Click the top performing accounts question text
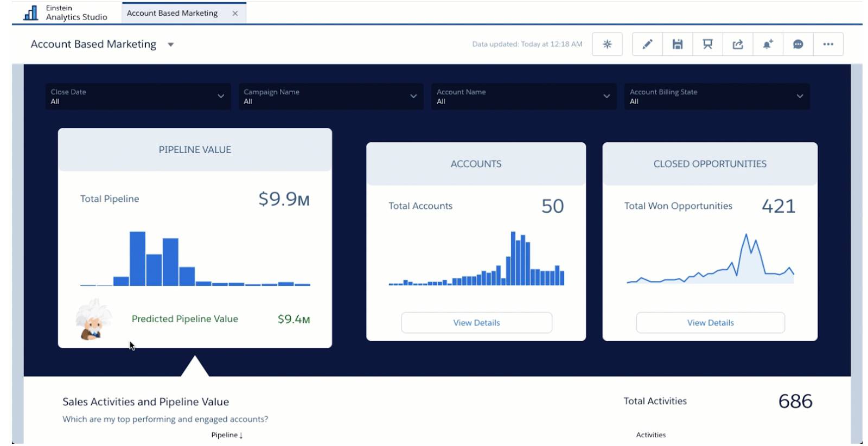 click(x=165, y=419)
